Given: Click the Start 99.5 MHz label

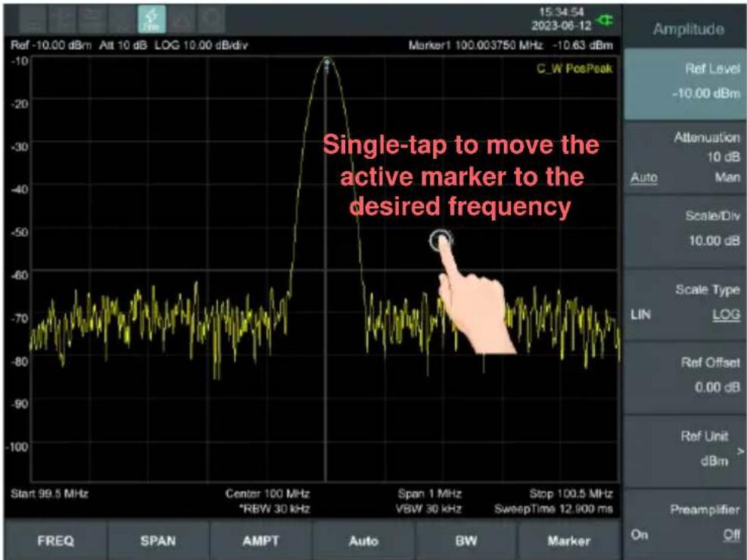Looking at the screenshot, I should [49, 493].
